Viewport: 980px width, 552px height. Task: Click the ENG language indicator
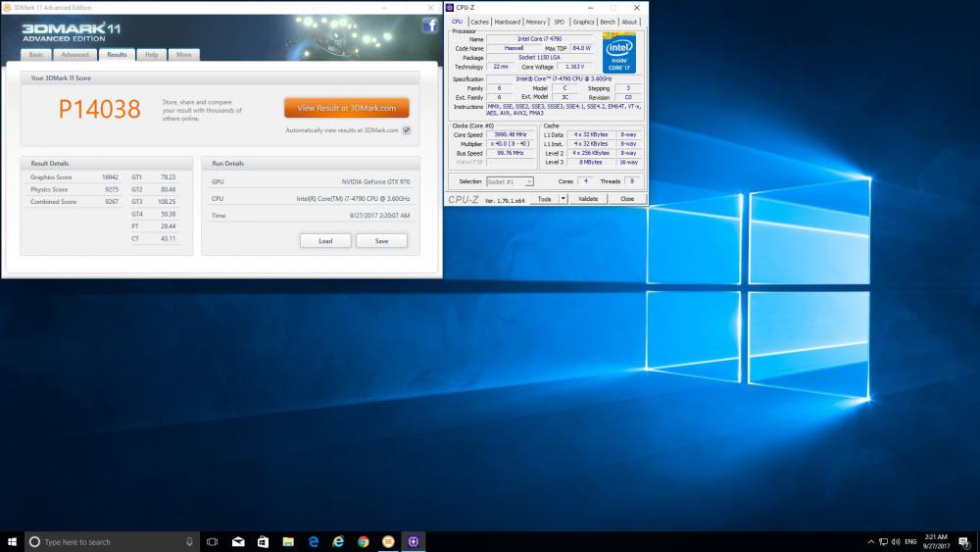point(910,541)
